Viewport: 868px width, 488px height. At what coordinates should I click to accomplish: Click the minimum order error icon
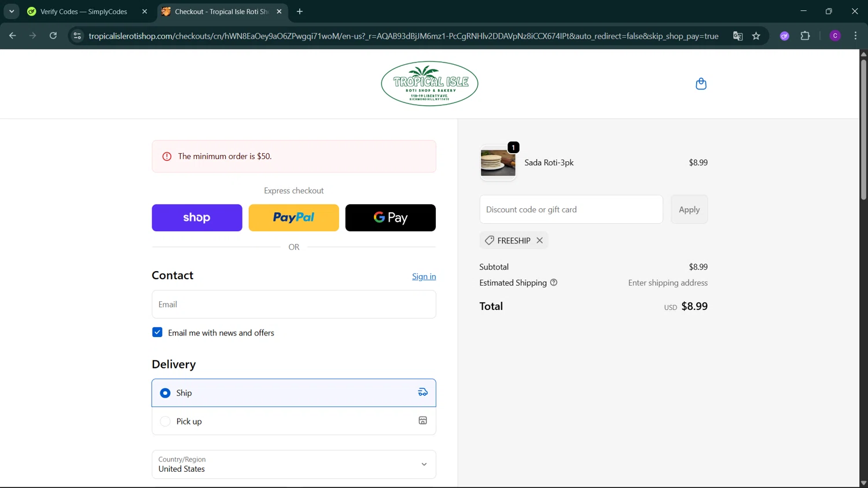(x=167, y=157)
